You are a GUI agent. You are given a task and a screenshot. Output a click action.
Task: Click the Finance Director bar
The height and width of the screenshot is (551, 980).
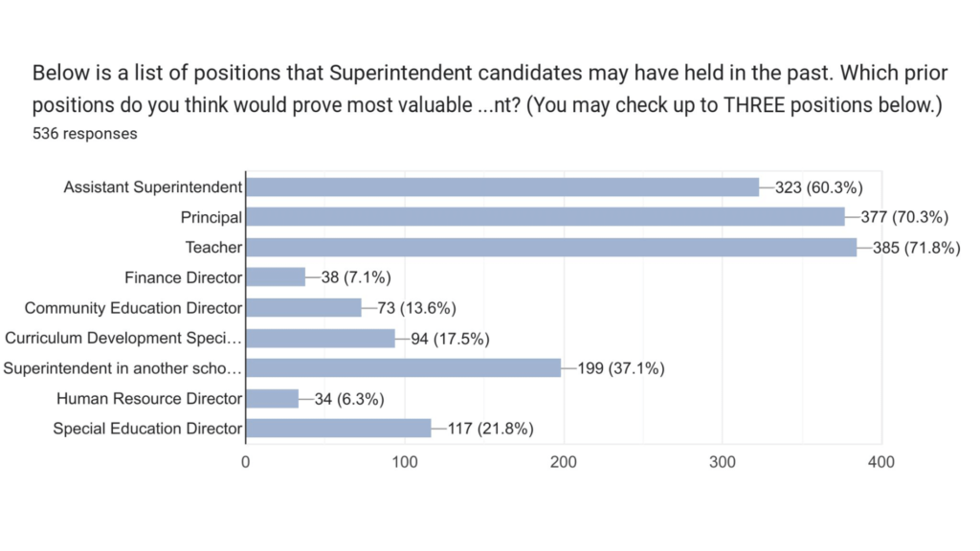click(x=276, y=277)
